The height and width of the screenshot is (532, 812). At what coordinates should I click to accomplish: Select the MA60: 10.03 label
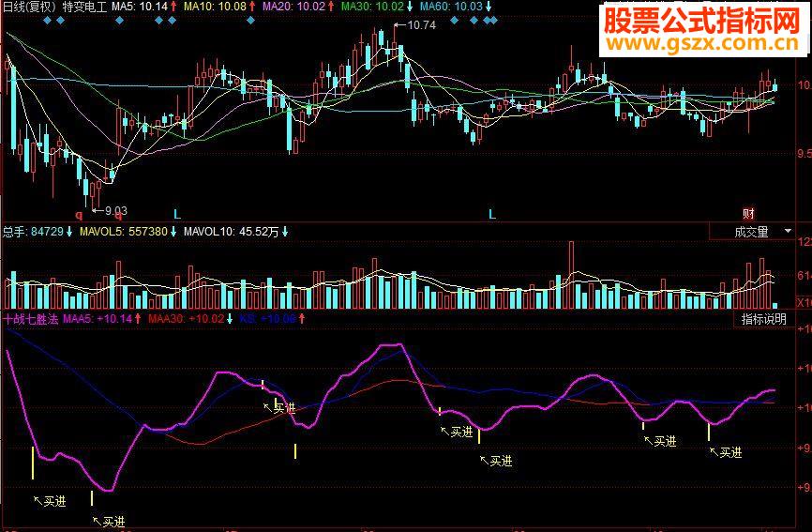pos(452,7)
